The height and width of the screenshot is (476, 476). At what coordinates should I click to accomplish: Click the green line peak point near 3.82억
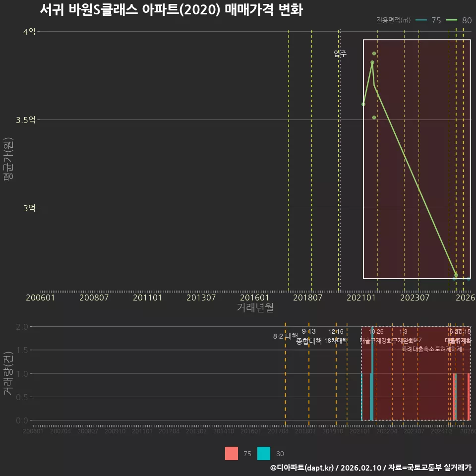pos(372,62)
